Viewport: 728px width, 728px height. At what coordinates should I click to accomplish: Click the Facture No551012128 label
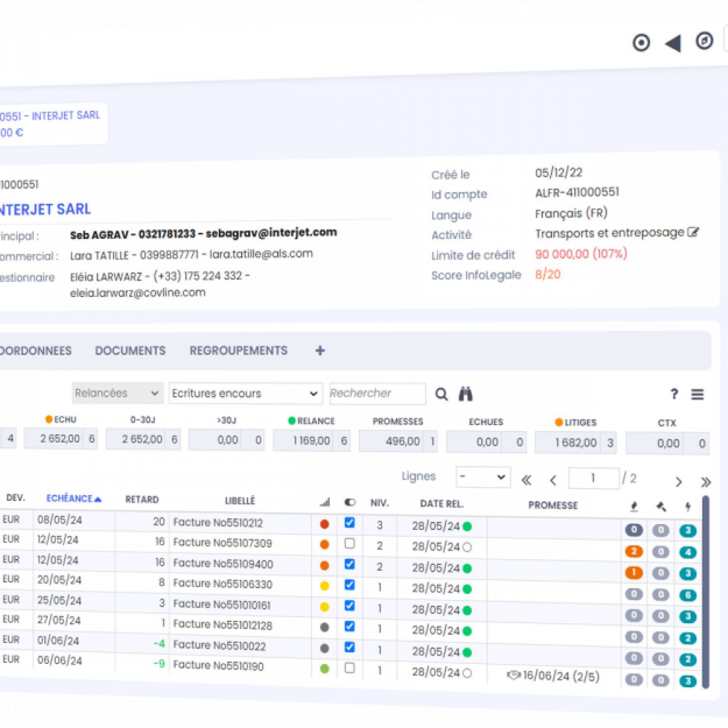(223, 625)
